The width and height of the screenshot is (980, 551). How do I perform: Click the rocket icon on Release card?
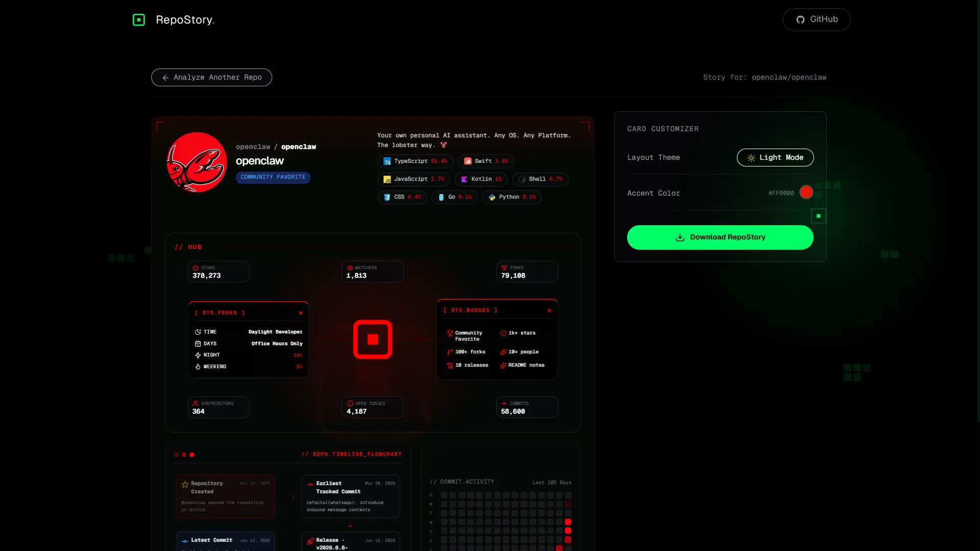coord(310,541)
